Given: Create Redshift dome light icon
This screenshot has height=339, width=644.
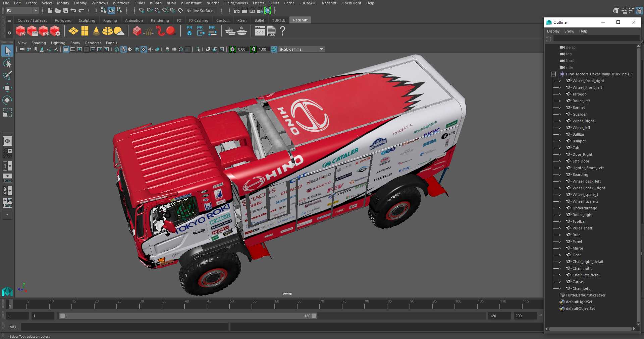Looking at the screenshot, I should pos(107,31).
